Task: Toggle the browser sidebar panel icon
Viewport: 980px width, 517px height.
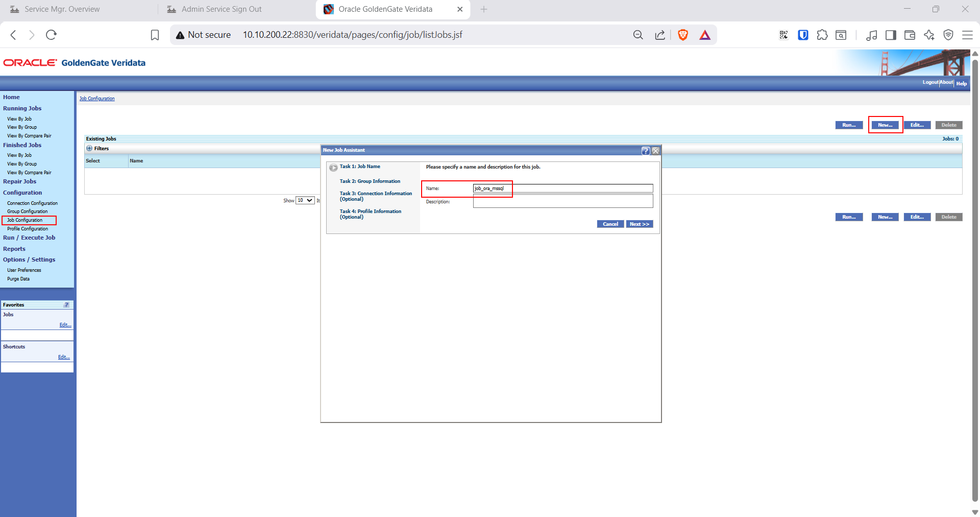Action: [891, 35]
